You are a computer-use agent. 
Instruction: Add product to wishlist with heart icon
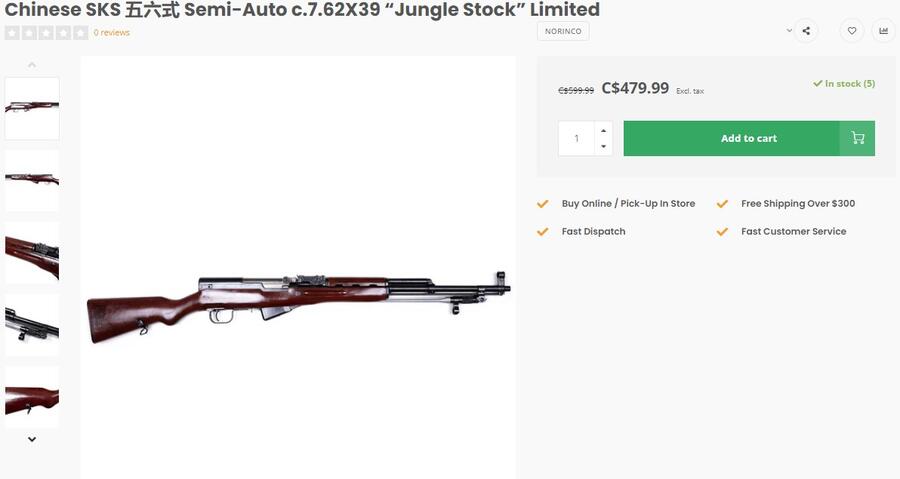[852, 31]
